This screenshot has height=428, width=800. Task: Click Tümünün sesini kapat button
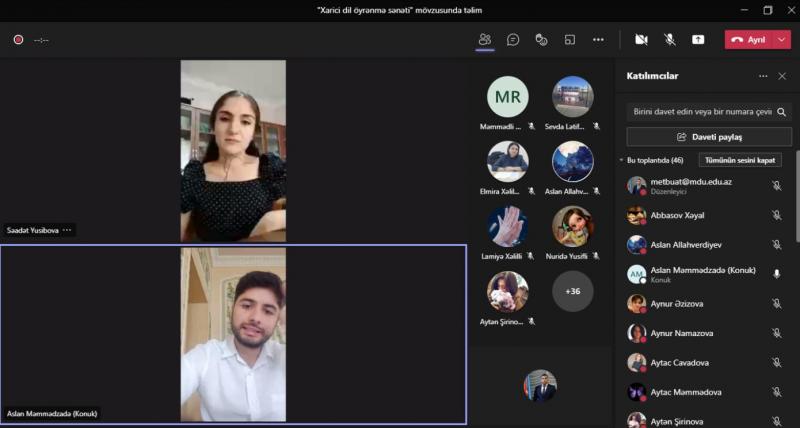(740, 160)
